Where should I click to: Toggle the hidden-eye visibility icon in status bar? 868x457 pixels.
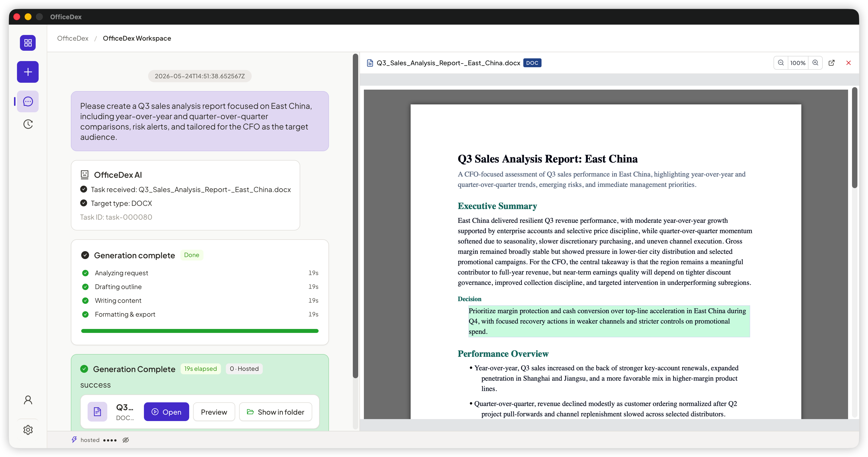[126, 440]
